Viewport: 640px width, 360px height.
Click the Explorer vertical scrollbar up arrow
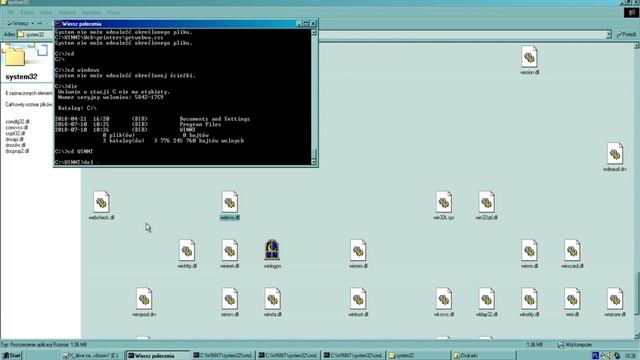click(x=637, y=46)
